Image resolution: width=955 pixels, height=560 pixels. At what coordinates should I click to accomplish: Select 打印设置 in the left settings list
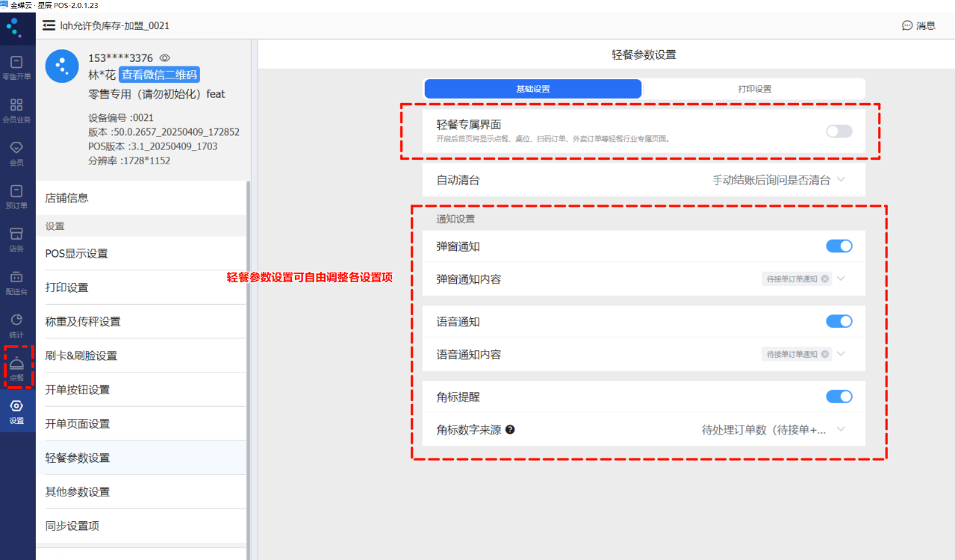[141, 287]
